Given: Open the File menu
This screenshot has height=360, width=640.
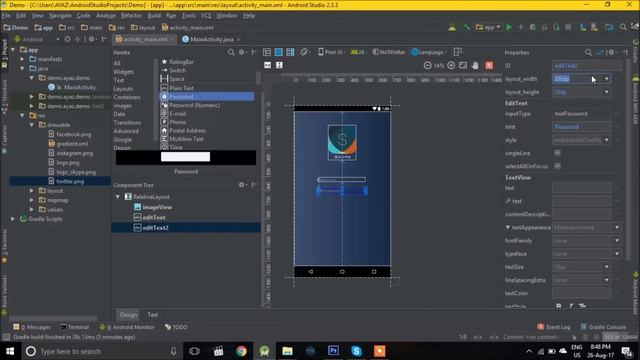Looking at the screenshot, I should pos(6,16).
